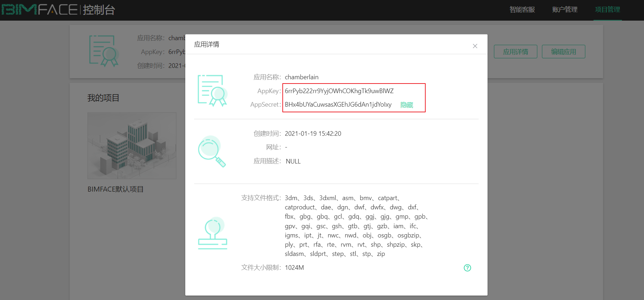Image resolution: width=644 pixels, height=300 pixels.
Task: Click the 我的项目 section heading
Action: pyautogui.click(x=103, y=98)
